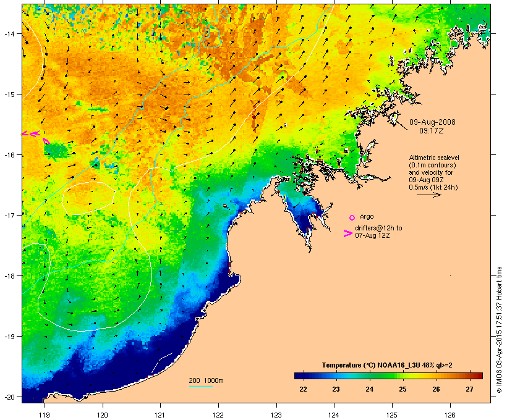Screen dimensions: 507x420
Task: Click longitude axis label 120
Action: tap(103, 415)
